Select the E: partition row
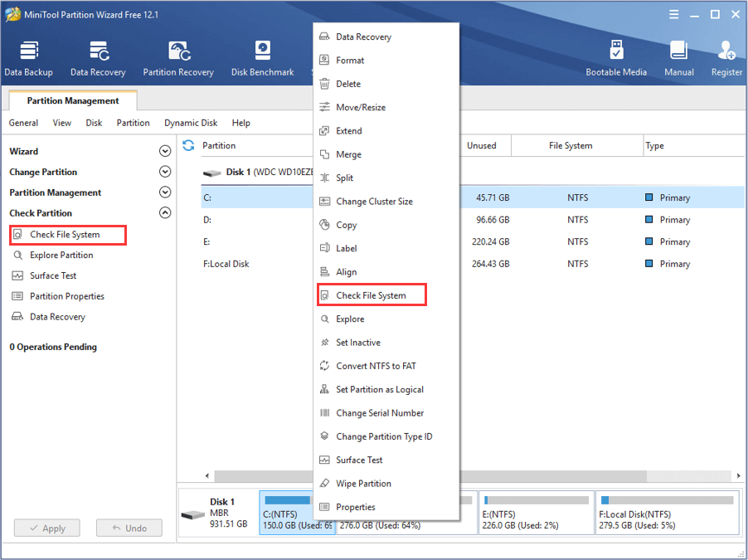Viewport: 748px width, 560px height. coord(473,241)
